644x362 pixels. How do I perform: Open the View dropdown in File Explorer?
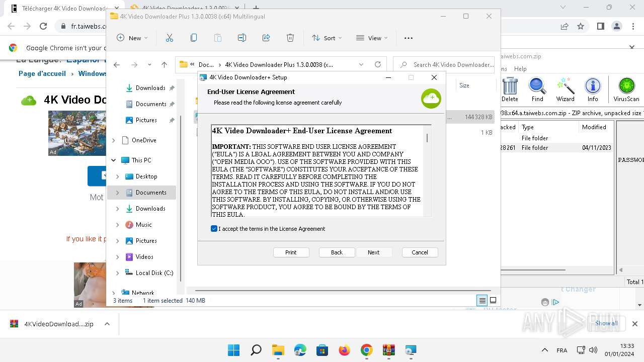[x=372, y=38]
